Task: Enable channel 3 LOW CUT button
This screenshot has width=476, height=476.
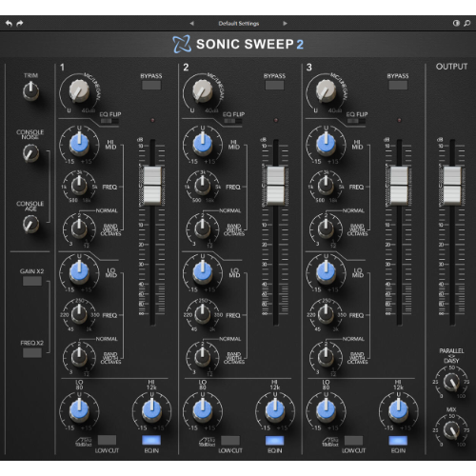Action: click(x=354, y=440)
